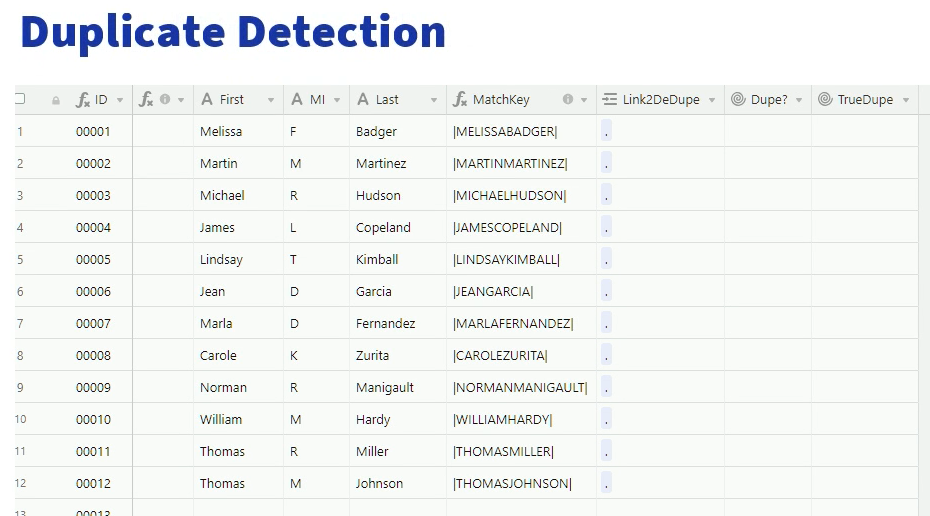930x516 pixels.
Task: Select the first name cell Jean
Action: click(238, 291)
